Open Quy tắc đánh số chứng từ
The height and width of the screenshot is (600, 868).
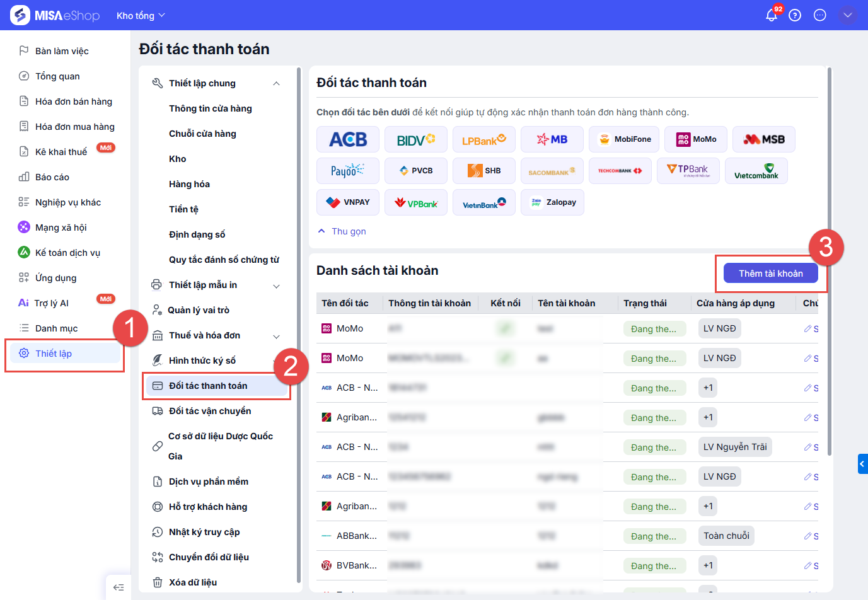coord(224,260)
